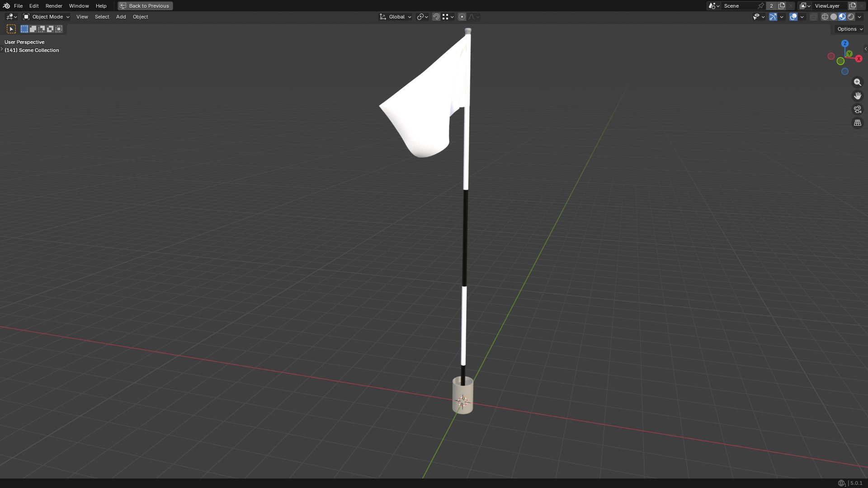The image size is (868, 488).
Task: Choose Subtract existing selection mode
Action: [x=42, y=29]
